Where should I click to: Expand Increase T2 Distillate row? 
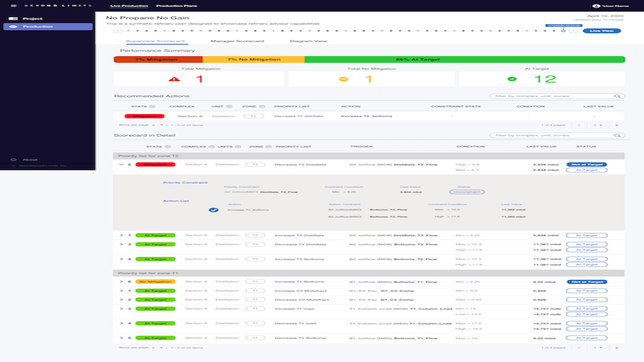pyautogui.click(x=121, y=235)
